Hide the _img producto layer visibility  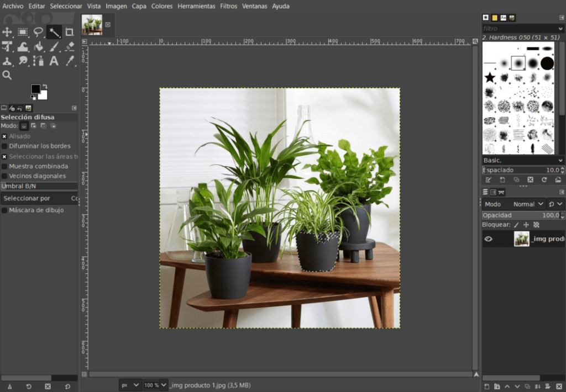(x=489, y=239)
